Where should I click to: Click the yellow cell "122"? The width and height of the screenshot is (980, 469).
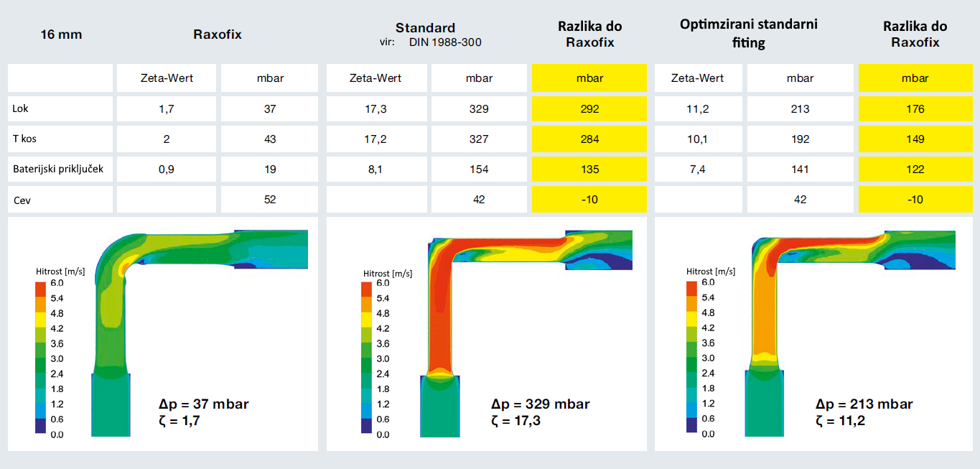tap(915, 170)
